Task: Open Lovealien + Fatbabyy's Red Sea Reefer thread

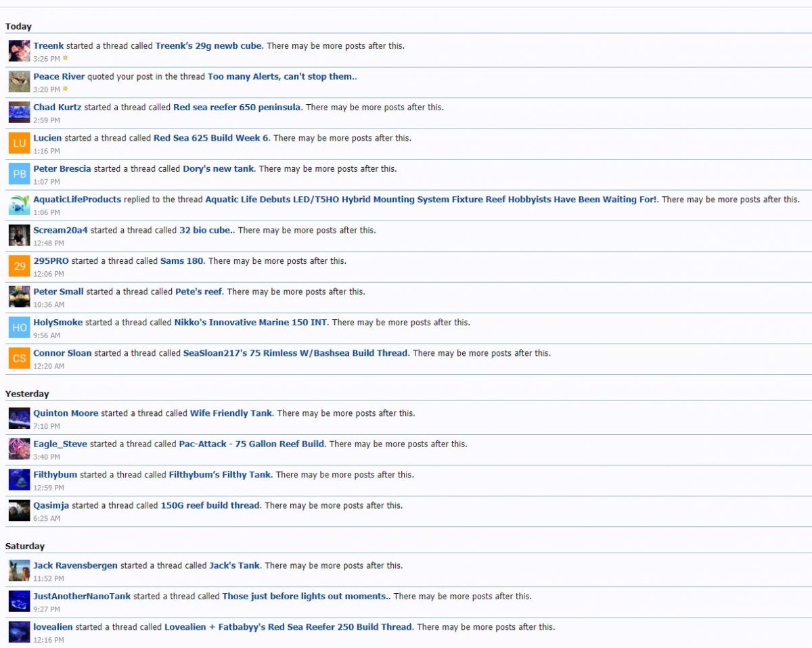Action: [288, 627]
